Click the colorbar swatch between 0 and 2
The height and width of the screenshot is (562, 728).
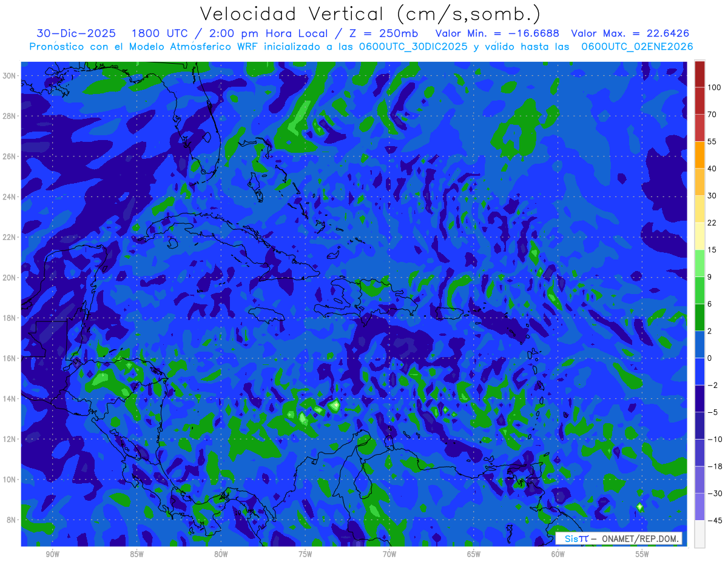pos(699,344)
